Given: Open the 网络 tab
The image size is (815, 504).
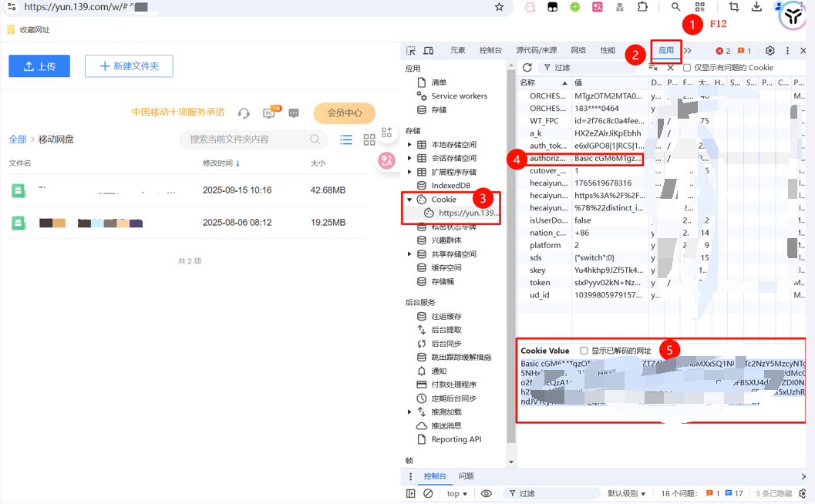Looking at the screenshot, I should point(578,50).
